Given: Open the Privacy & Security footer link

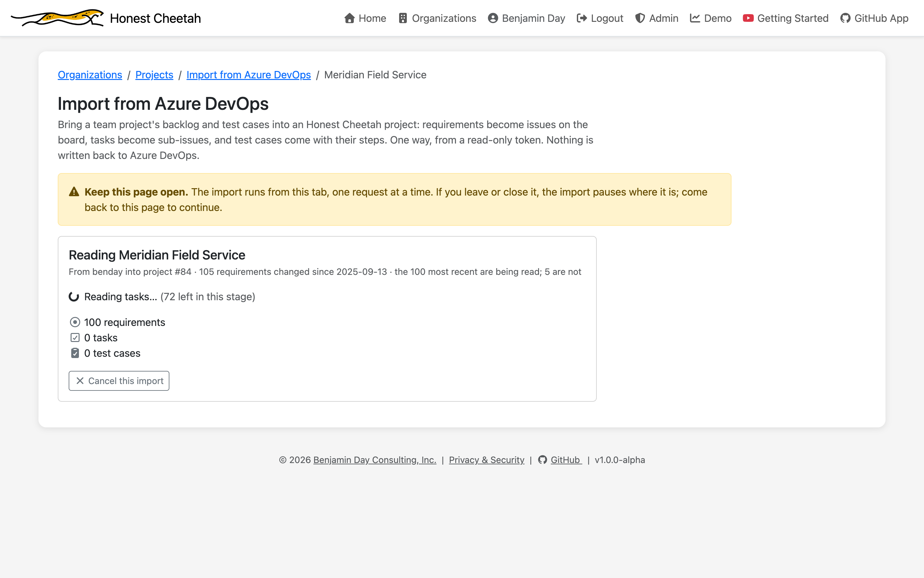Looking at the screenshot, I should point(486,460).
